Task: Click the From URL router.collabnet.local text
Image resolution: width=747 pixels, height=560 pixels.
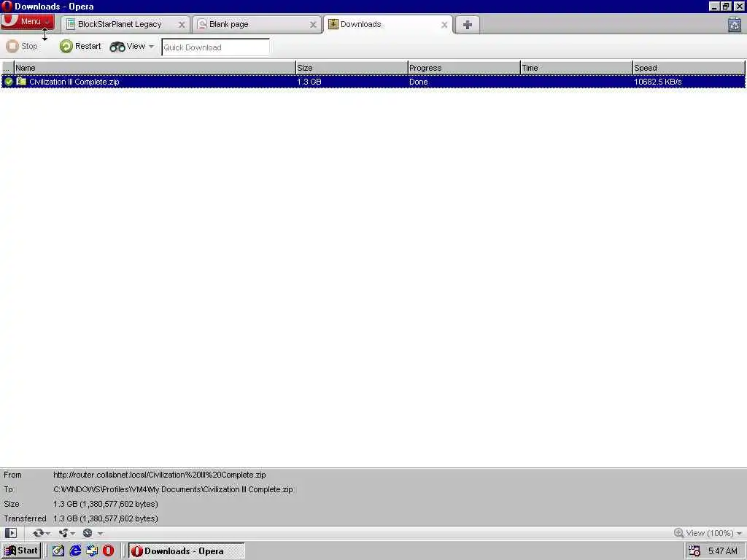Action: point(159,475)
